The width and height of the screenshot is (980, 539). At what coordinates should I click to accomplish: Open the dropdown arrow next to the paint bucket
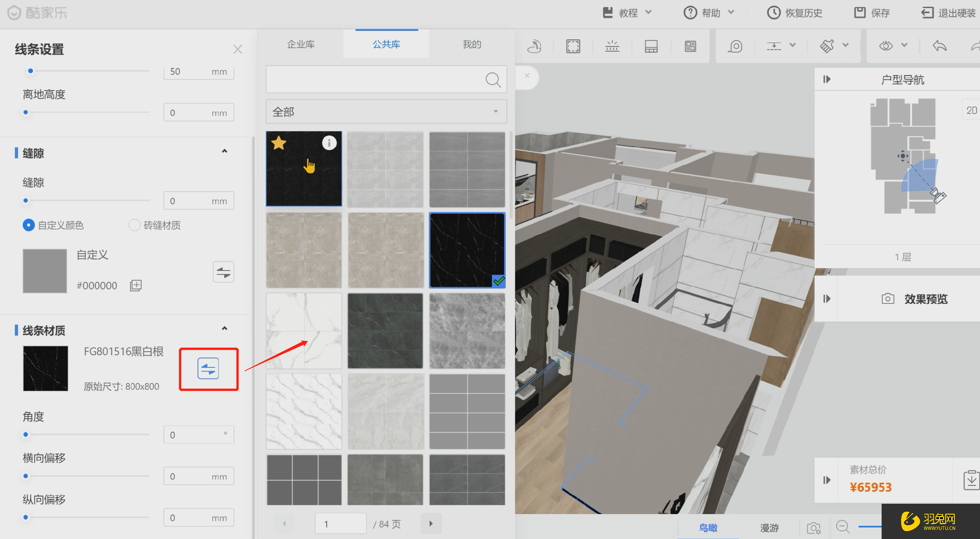(846, 45)
